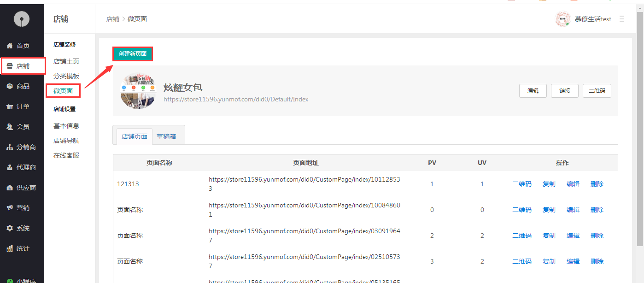Viewport: 644px width, 283px height.
Task: Open the 营销 megaphone icon
Action: [10, 208]
